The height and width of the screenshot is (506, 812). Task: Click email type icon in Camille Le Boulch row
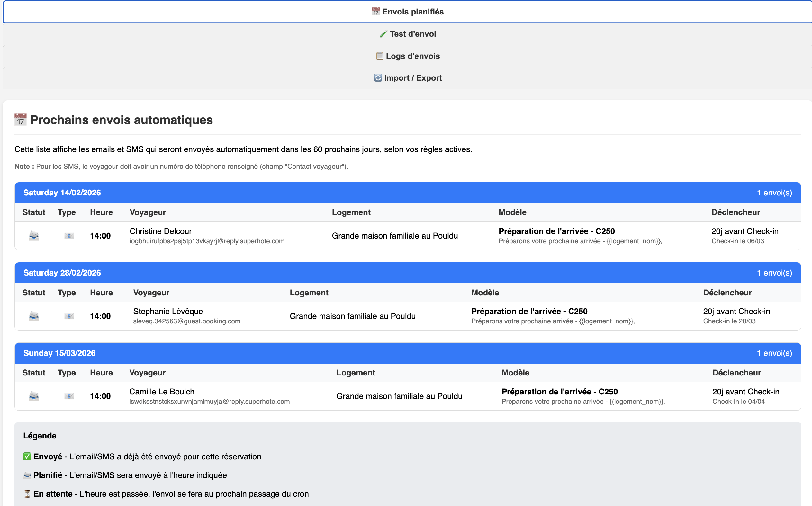coord(69,396)
